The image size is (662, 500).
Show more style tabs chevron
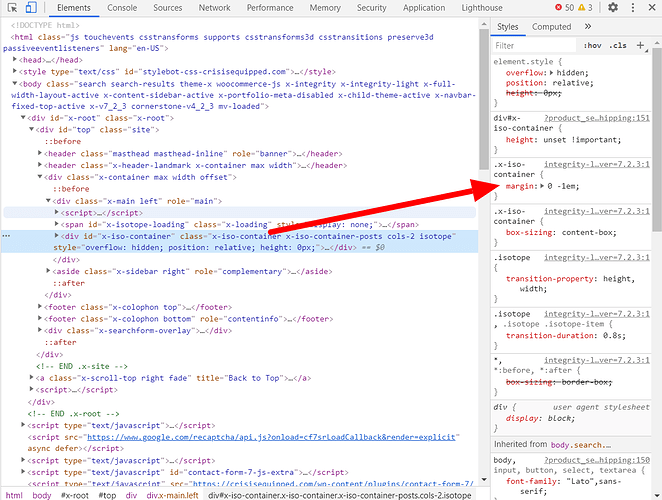click(588, 27)
